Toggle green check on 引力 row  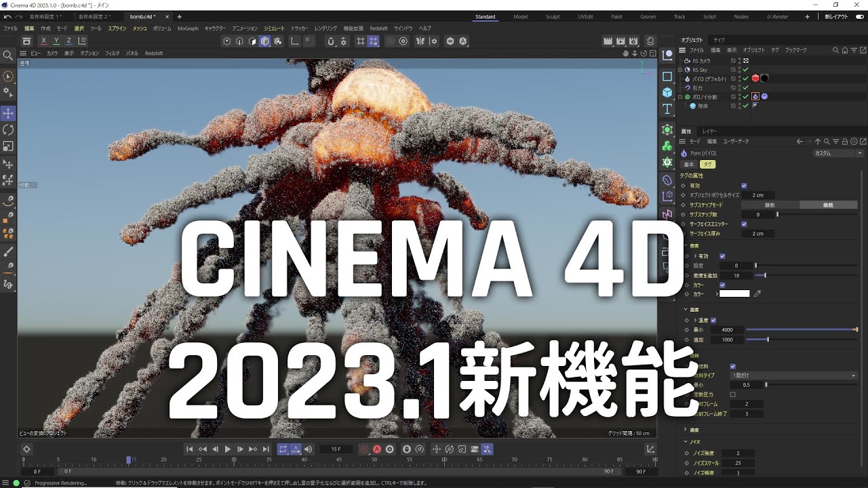[x=746, y=87]
